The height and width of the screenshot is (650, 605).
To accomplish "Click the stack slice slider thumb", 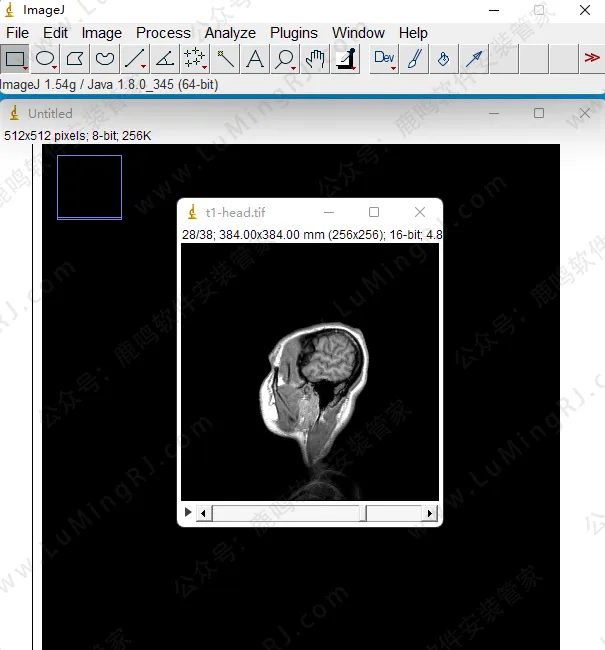I will pyautogui.click(x=364, y=513).
